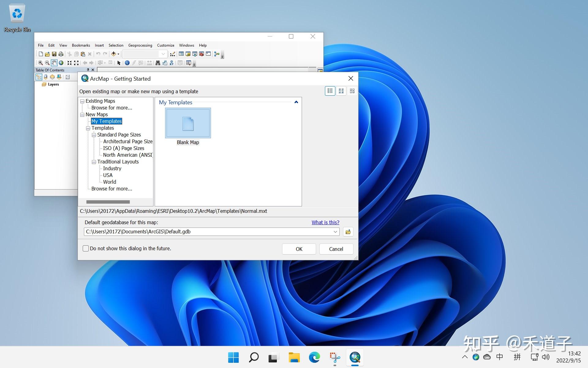Open the Geoprocessing menu

pos(140,45)
